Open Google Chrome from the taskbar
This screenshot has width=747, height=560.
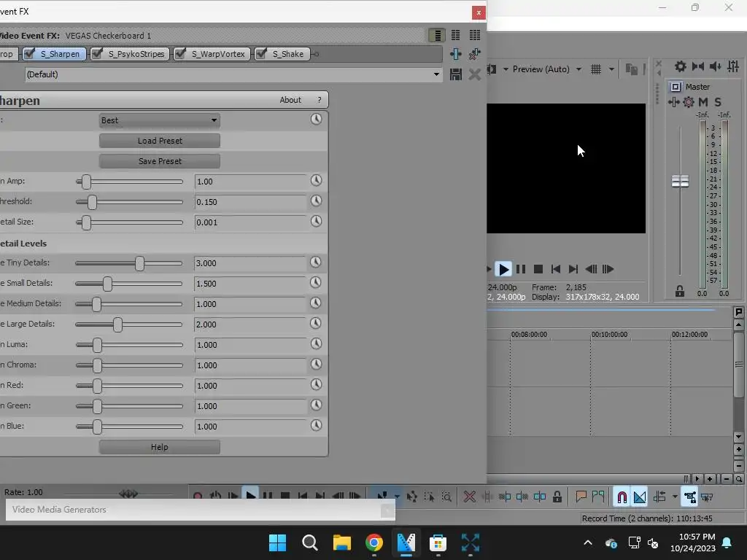click(x=374, y=542)
